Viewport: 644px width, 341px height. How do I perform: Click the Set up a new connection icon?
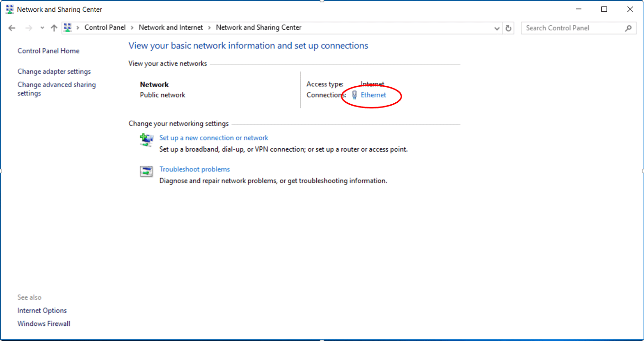click(146, 140)
